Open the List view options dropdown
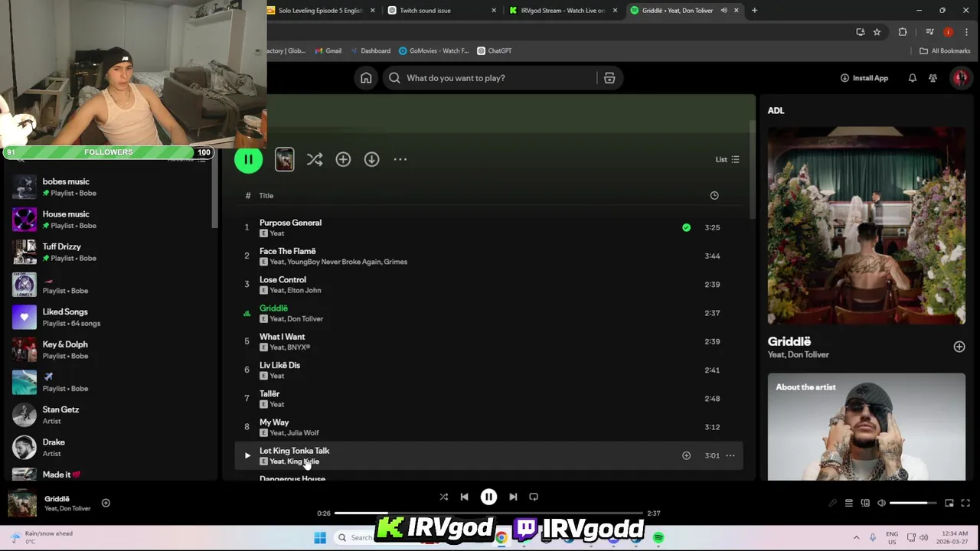980x551 pixels. [727, 159]
